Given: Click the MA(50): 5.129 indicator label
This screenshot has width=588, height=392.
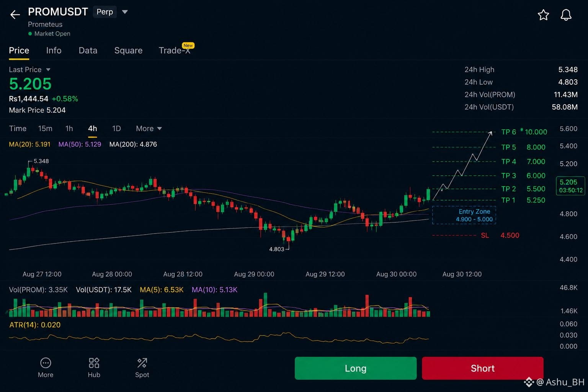Looking at the screenshot, I should coord(80,144).
